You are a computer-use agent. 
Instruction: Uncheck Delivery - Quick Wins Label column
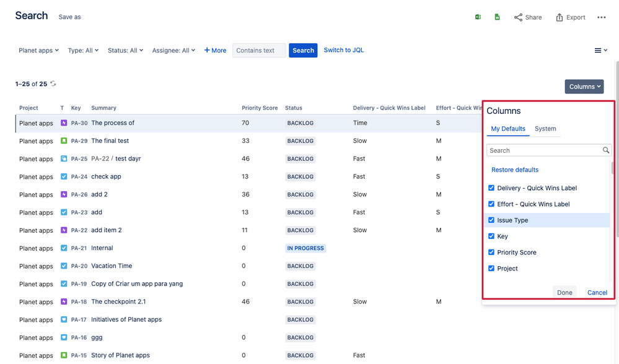491,188
